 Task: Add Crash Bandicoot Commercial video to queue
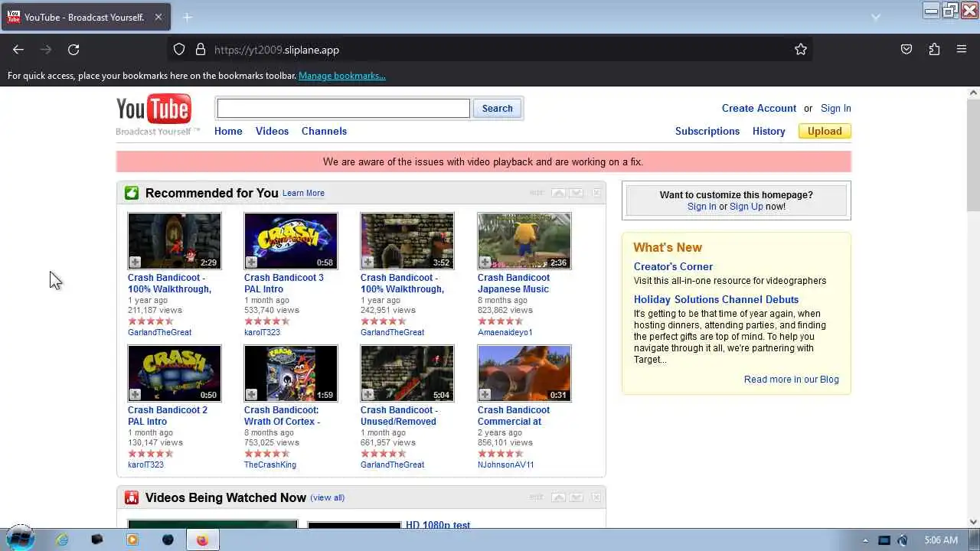(x=485, y=395)
